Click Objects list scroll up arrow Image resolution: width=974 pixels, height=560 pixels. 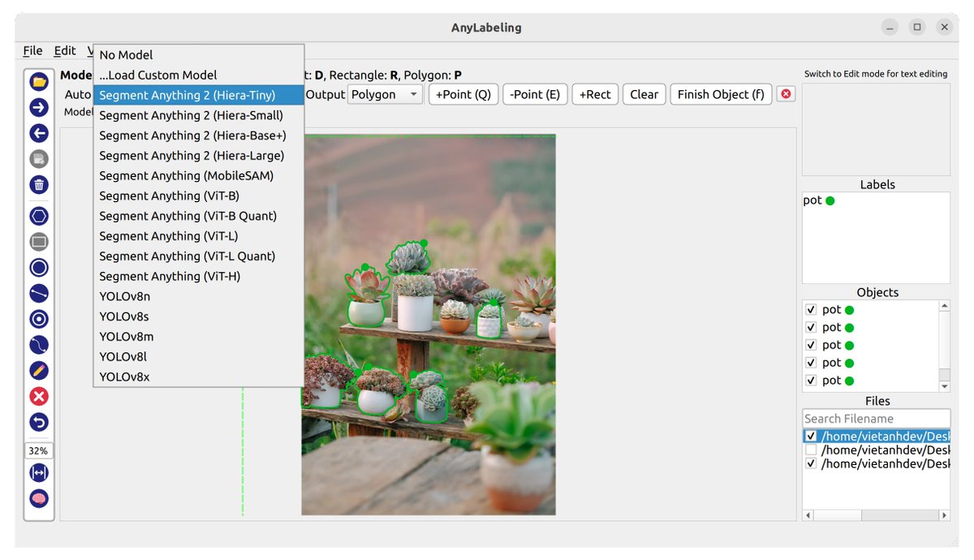944,306
